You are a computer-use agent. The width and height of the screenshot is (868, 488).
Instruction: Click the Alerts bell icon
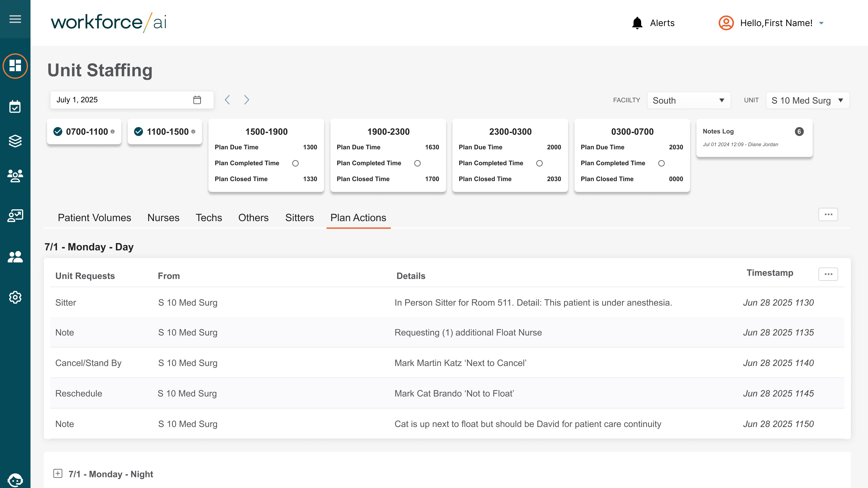click(637, 23)
